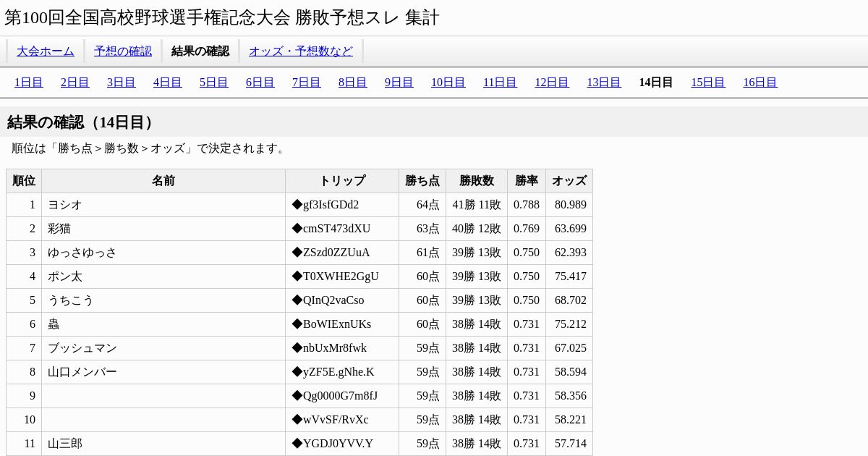Screen dimensions: 868x456
Task: Select the name ブッシュマン
Action: (82, 348)
